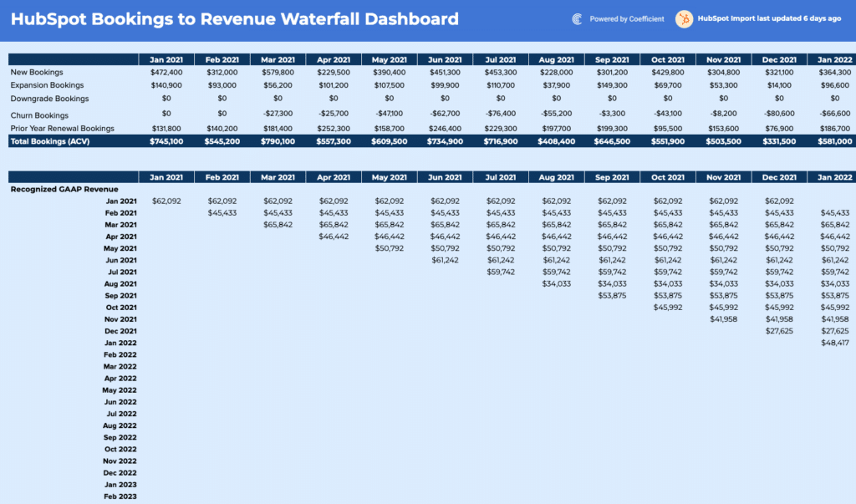The image size is (856, 504).
Task: Click the HubSpot Import last updated text
Action: [769, 18]
